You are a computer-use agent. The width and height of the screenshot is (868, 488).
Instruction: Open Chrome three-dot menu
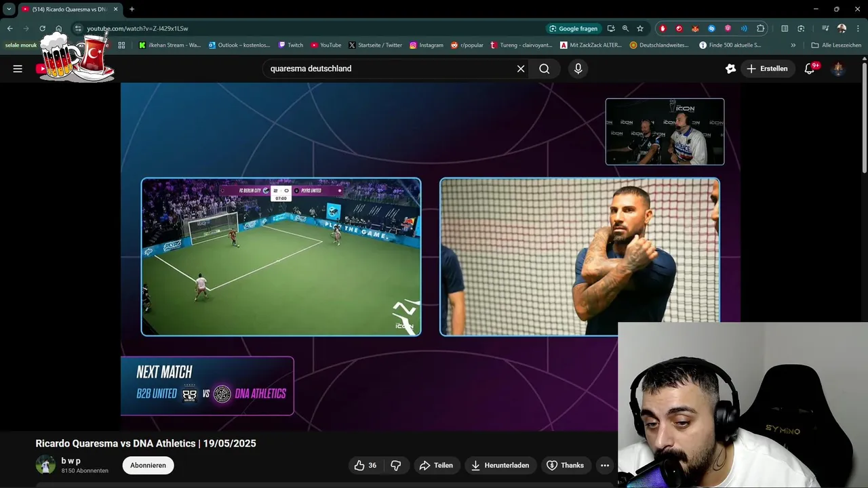point(858,28)
